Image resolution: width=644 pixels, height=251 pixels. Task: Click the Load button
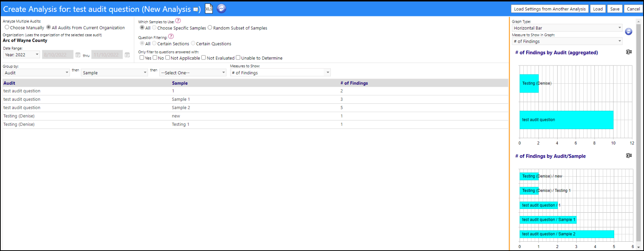point(598,9)
